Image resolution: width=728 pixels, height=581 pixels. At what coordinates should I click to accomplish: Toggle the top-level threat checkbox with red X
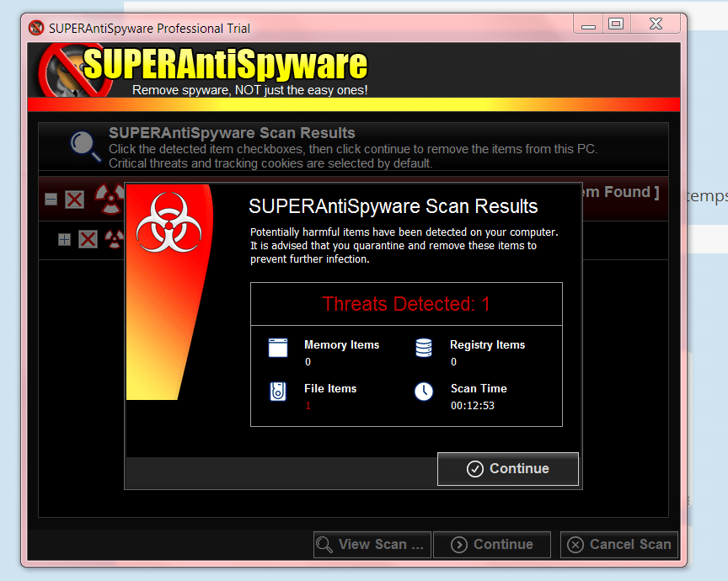pos(74,200)
